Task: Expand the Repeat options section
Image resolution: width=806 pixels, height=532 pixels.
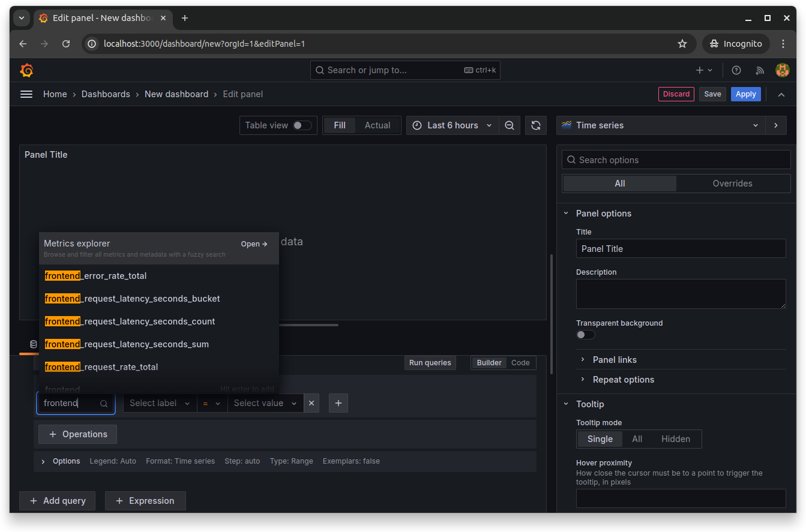Action: [x=624, y=380]
